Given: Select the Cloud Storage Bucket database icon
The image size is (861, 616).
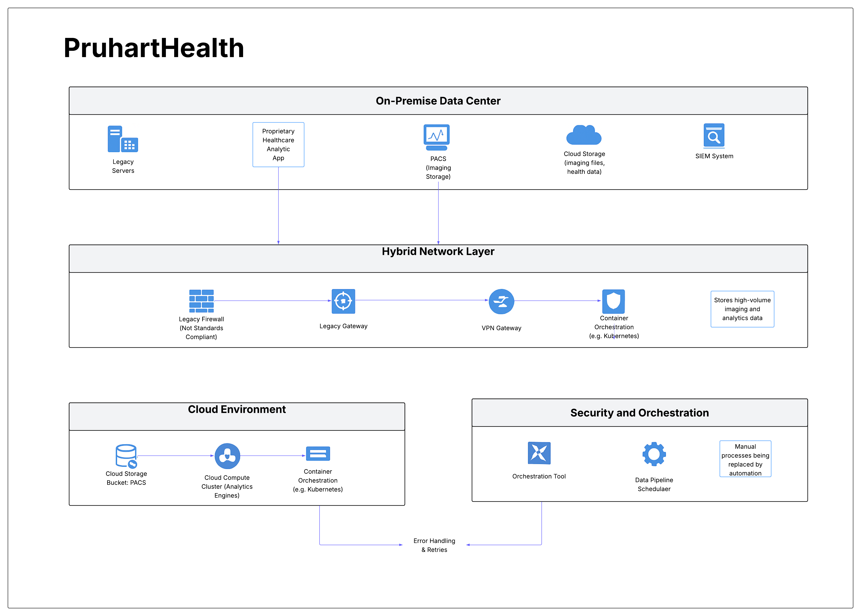Looking at the screenshot, I should click(126, 456).
